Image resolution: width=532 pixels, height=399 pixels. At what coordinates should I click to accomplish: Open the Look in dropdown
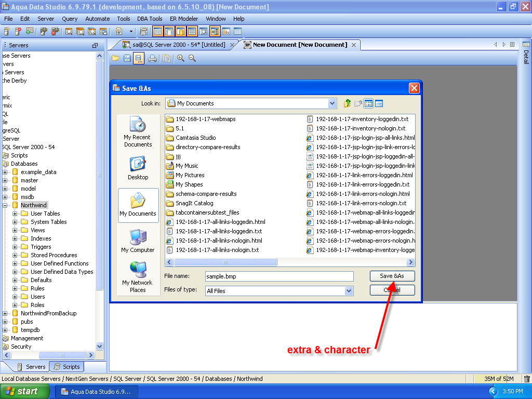[x=332, y=103]
